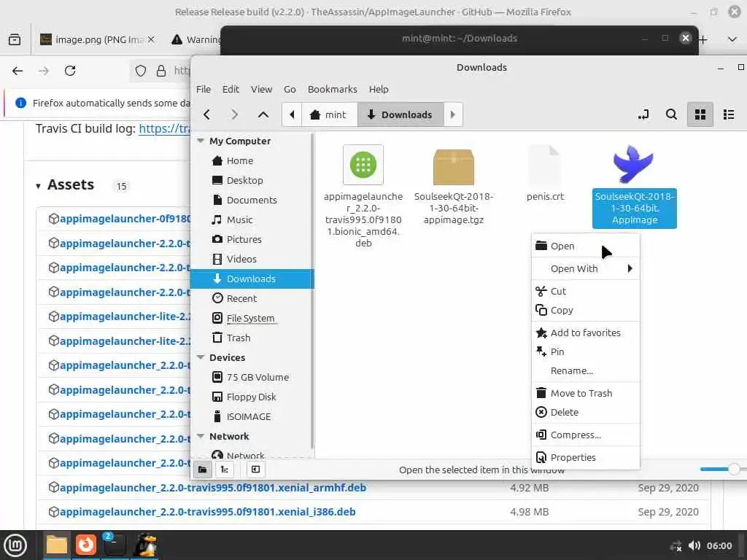Open Pictures in the sidebar

coord(244,239)
